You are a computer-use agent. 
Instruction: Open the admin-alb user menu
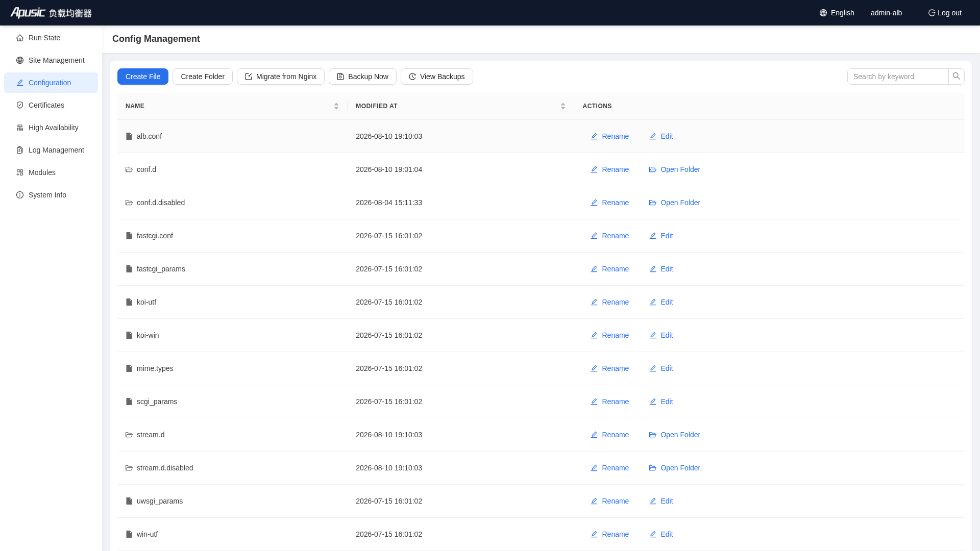pos(886,13)
